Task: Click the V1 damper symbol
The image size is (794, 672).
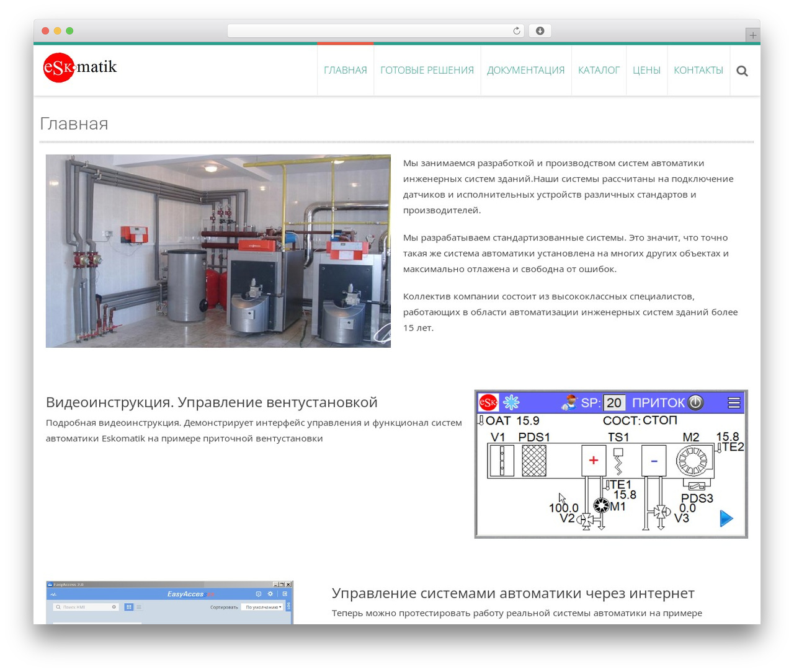Action: 502,461
